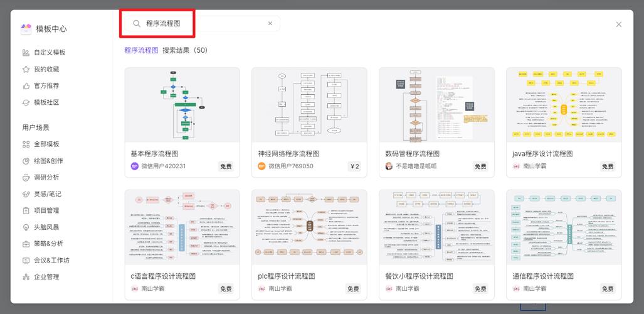Open the 基本程序流程图 template thumbnail
Screen dimensions: 644x314
(x=182, y=105)
